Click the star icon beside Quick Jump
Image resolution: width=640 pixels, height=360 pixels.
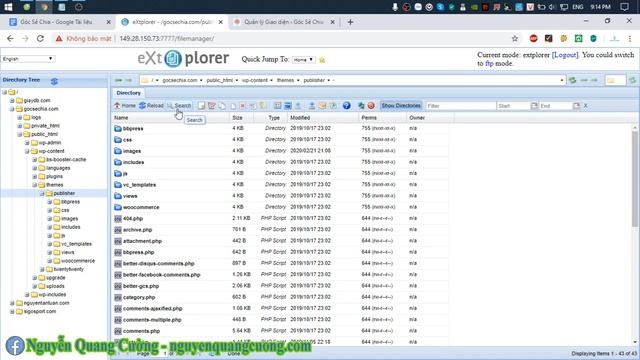coord(322,60)
